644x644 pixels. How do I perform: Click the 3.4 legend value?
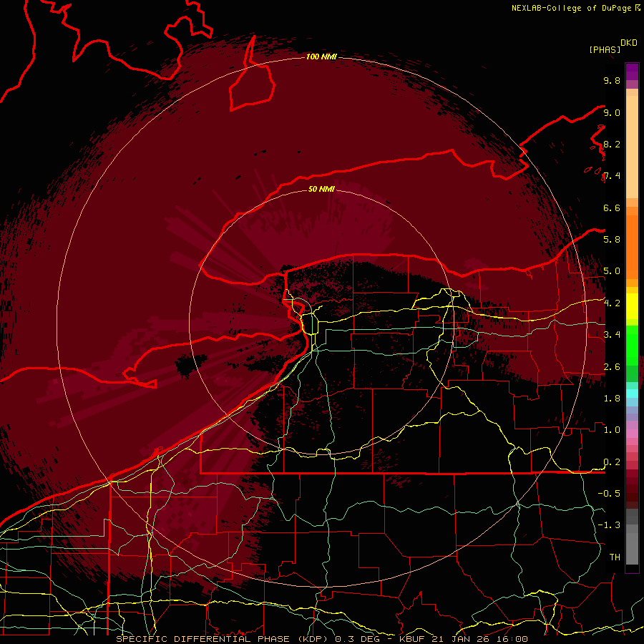click(612, 335)
